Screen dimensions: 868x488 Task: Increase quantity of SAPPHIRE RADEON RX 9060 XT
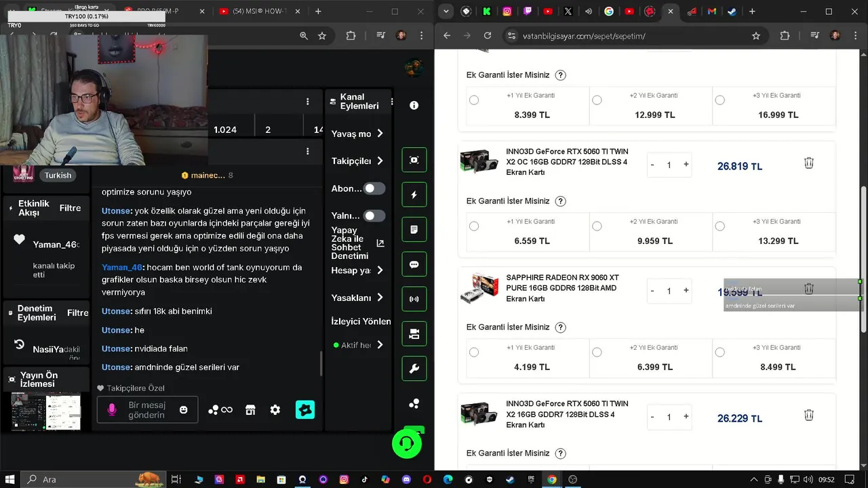686,290
